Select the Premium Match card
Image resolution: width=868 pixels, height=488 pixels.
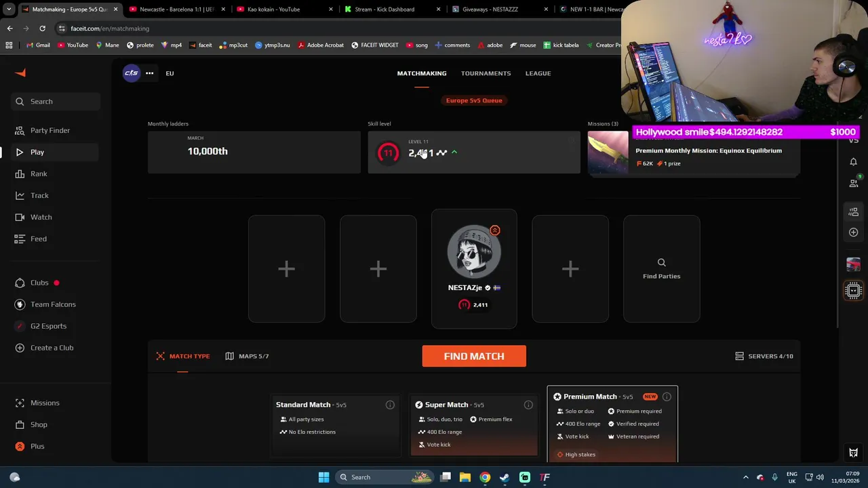coord(612,424)
